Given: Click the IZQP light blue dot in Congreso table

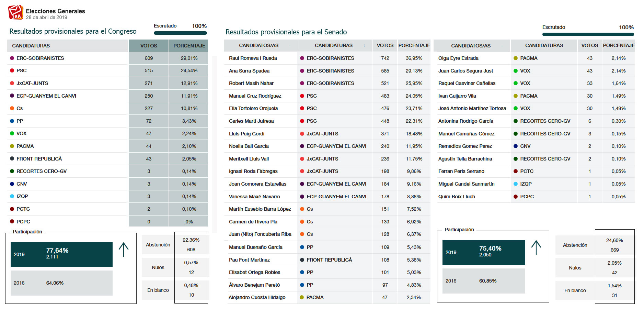Looking at the screenshot, I should coord(12,196).
